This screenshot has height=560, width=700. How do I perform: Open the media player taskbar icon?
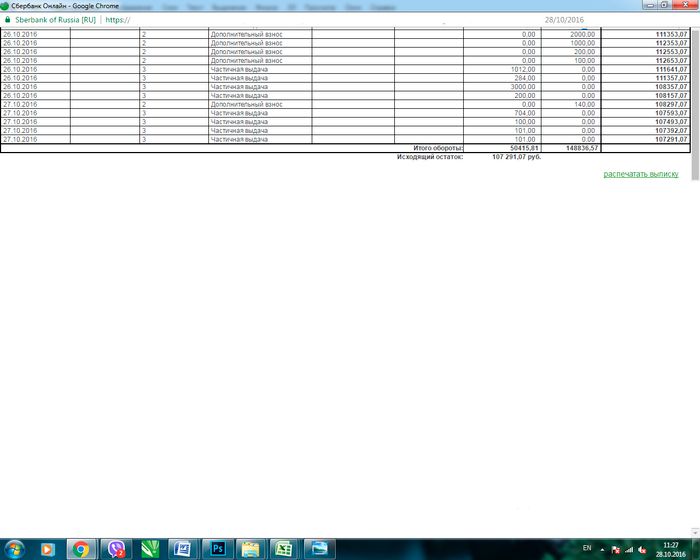coord(47,549)
